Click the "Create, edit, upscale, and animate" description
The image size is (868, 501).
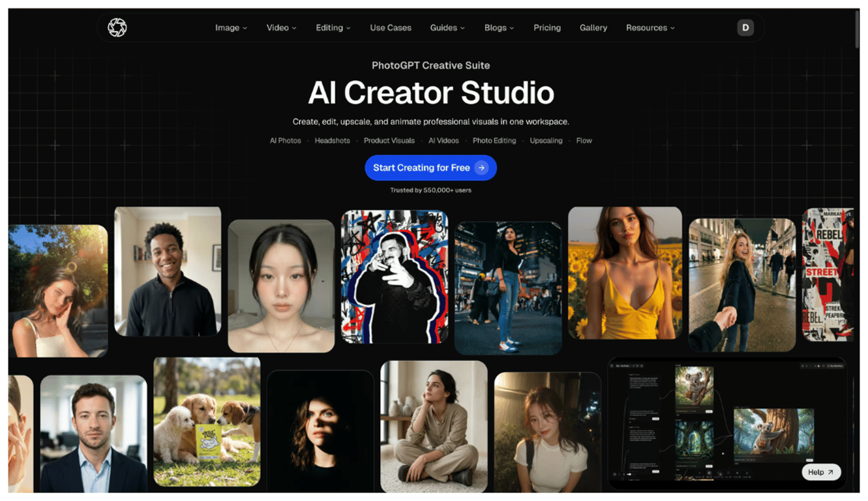coord(430,122)
